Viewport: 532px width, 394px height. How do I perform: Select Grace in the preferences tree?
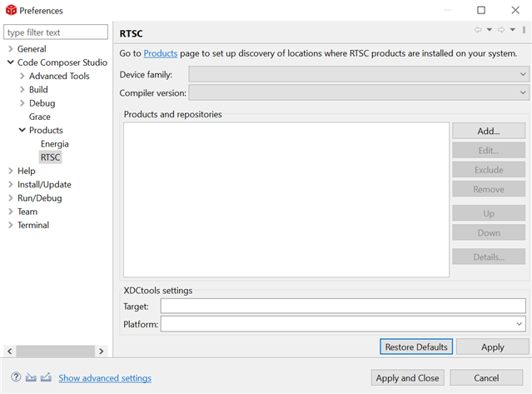point(40,117)
